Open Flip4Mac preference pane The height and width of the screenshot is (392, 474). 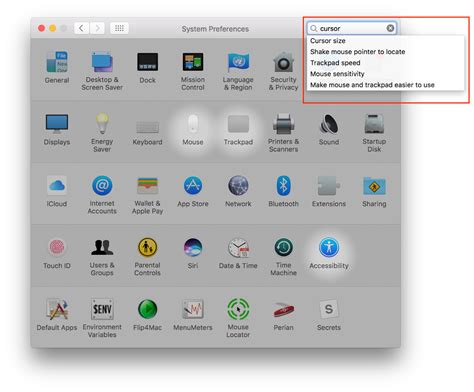pos(147,315)
